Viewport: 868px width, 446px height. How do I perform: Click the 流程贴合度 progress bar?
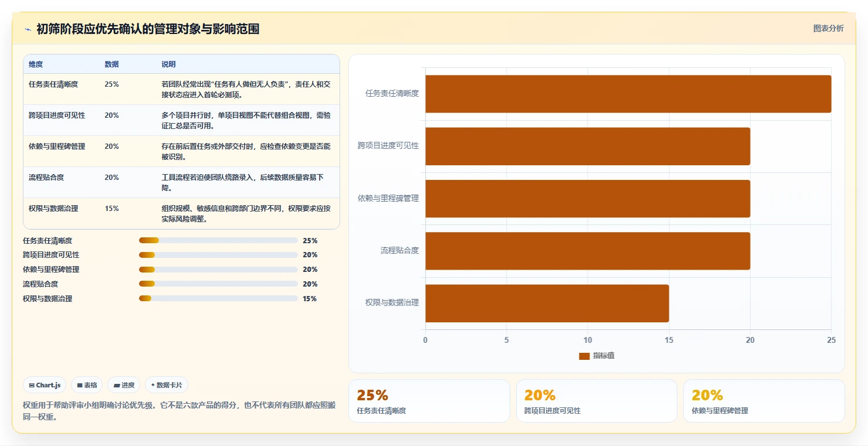point(218,284)
